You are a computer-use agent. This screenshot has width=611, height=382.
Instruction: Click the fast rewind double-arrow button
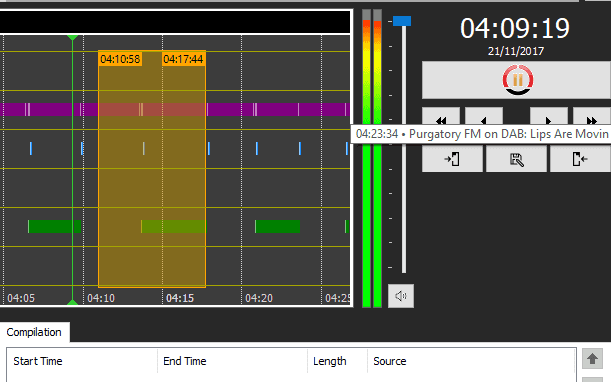[x=441, y=117]
